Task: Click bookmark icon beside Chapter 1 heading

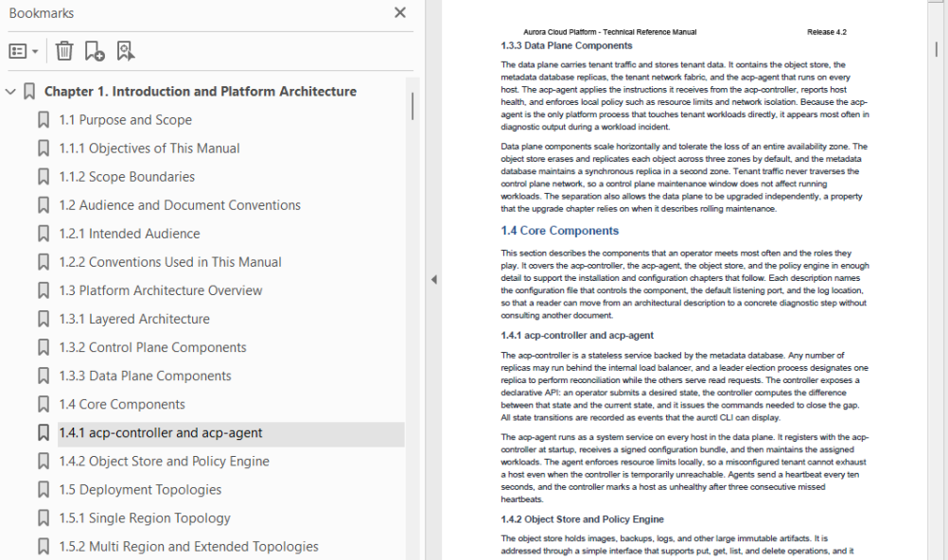Action: tap(29, 92)
